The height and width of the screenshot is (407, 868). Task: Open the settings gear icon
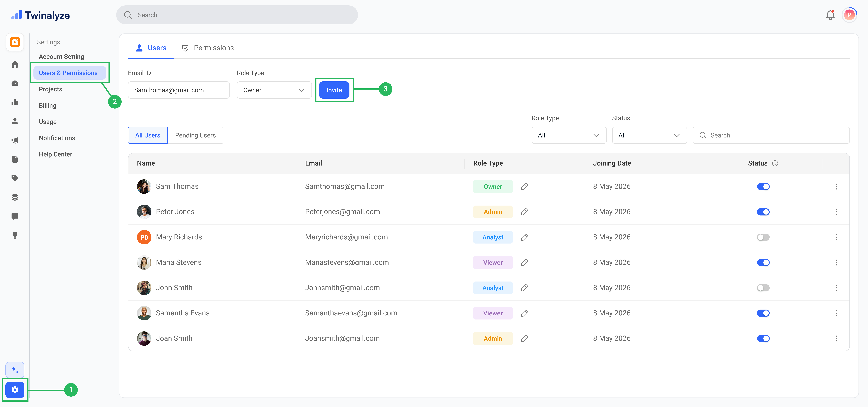(x=15, y=390)
